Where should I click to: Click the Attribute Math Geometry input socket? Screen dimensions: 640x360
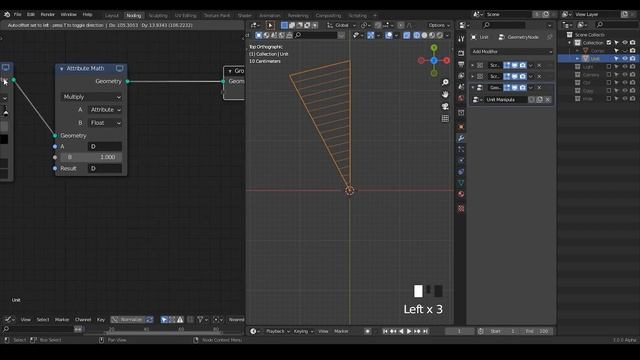tap(55, 136)
